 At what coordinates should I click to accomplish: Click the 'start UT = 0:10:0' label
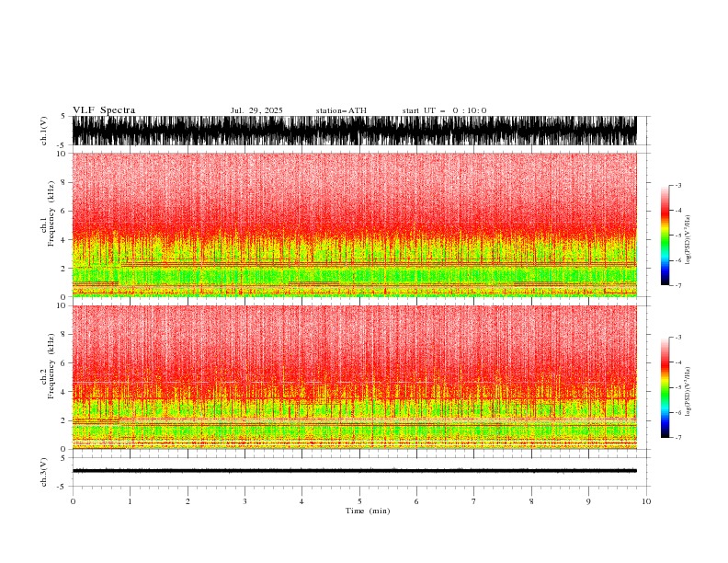(x=444, y=110)
